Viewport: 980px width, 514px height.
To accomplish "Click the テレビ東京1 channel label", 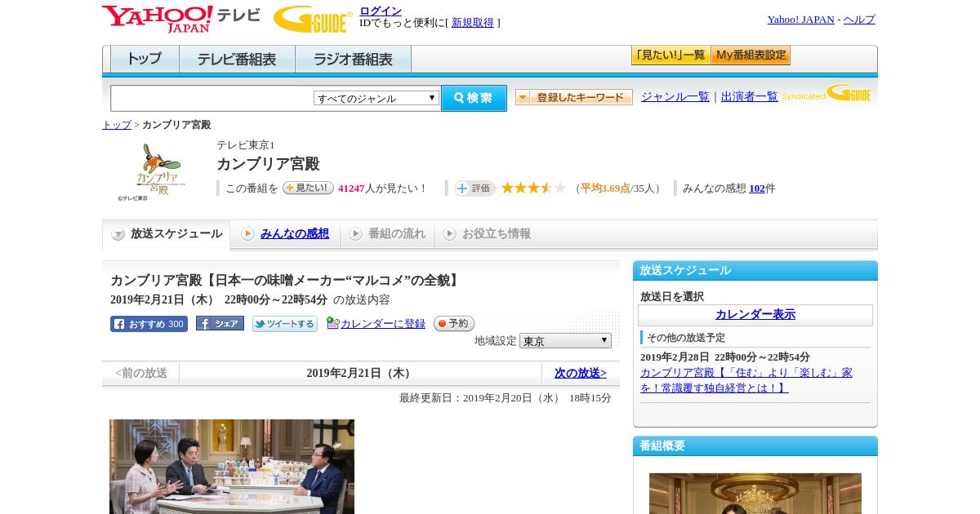I will click(246, 145).
